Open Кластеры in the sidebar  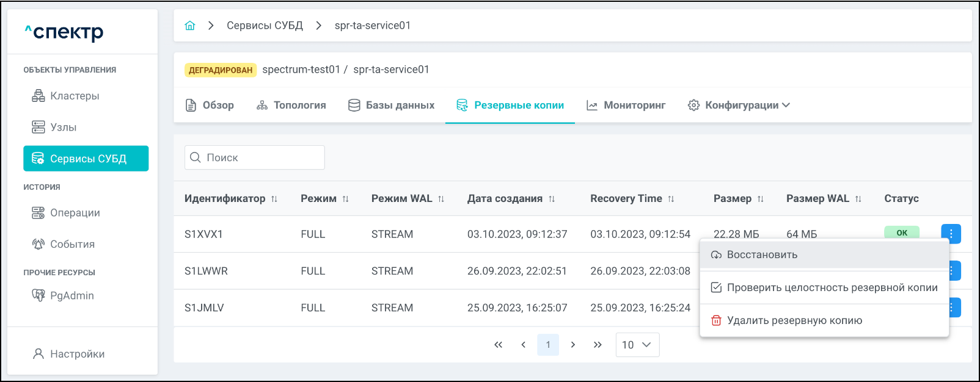74,96
